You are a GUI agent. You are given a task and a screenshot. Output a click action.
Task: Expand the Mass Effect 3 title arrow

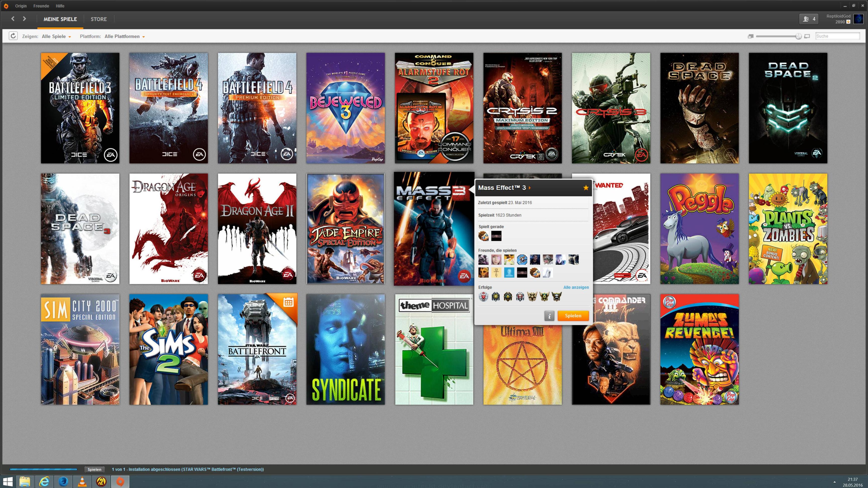tap(530, 188)
